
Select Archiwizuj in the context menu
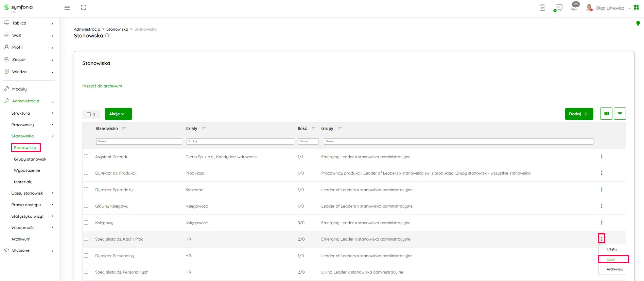[615, 269]
